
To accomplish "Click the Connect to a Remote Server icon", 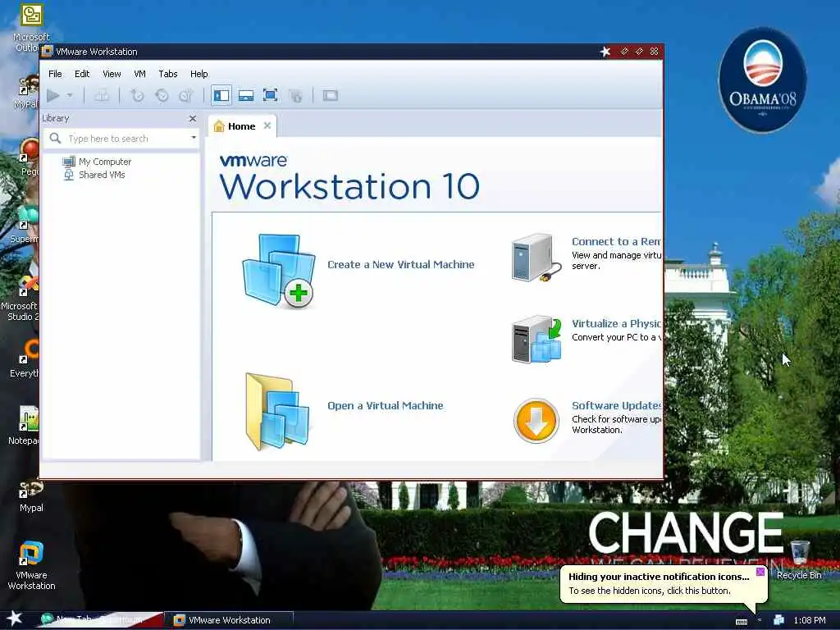I will [x=536, y=258].
